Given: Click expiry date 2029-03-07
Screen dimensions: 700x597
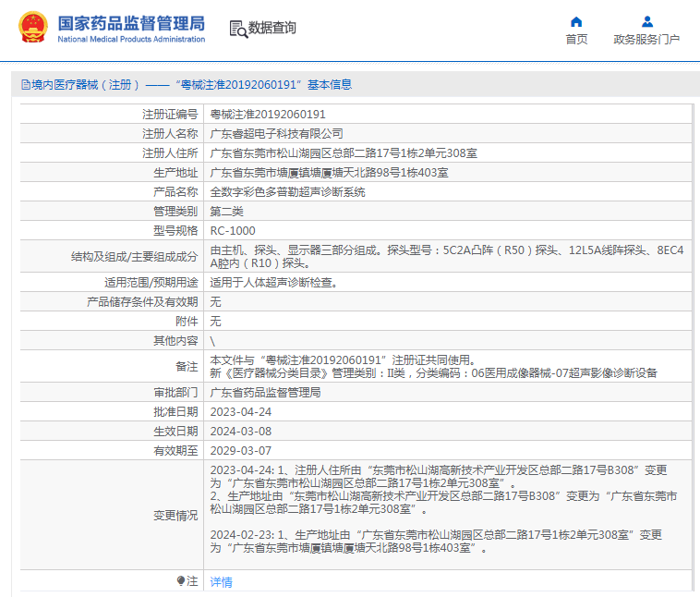Looking at the screenshot, I should pyautogui.click(x=241, y=451).
